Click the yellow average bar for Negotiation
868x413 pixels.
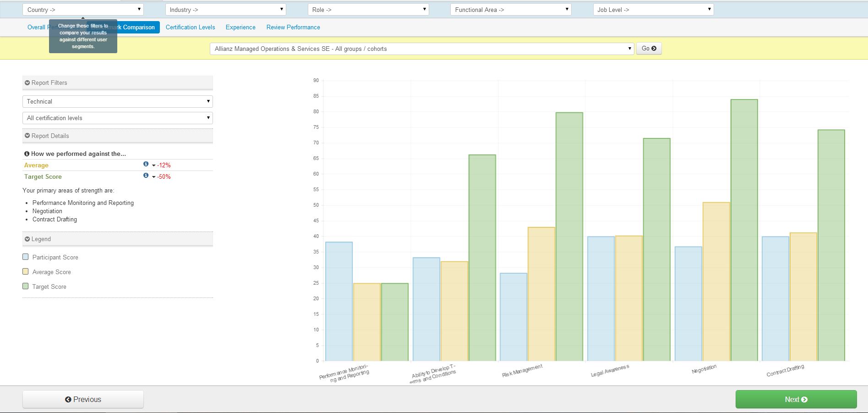pyautogui.click(x=716, y=281)
